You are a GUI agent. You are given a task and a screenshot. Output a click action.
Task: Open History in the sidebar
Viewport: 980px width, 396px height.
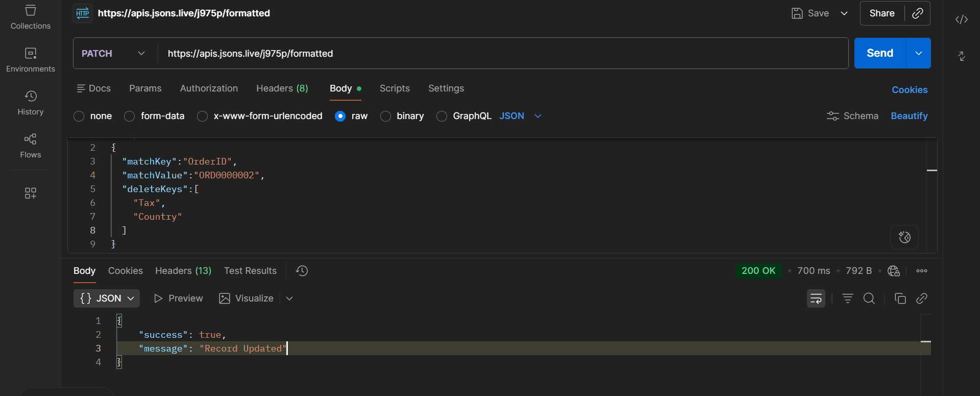click(x=31, y=103)
